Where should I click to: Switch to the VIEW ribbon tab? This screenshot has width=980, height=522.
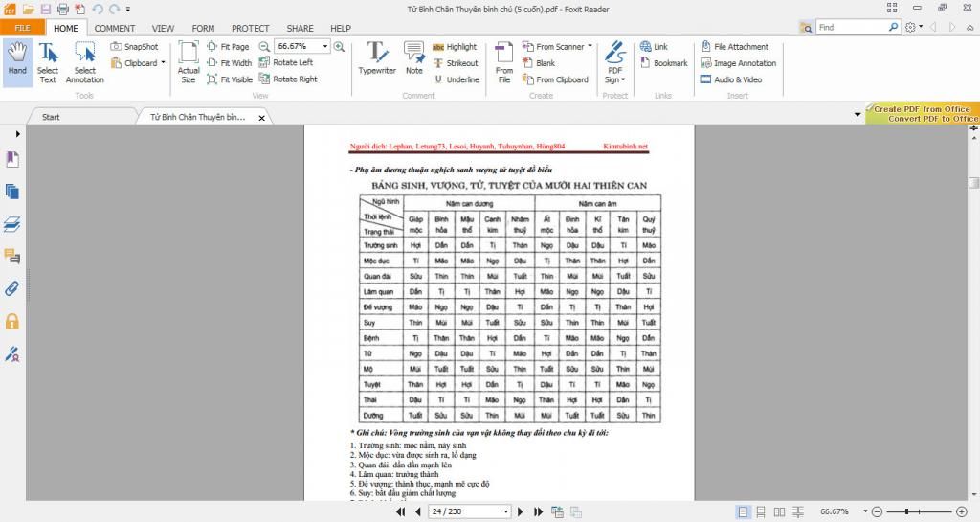[163, 28]
